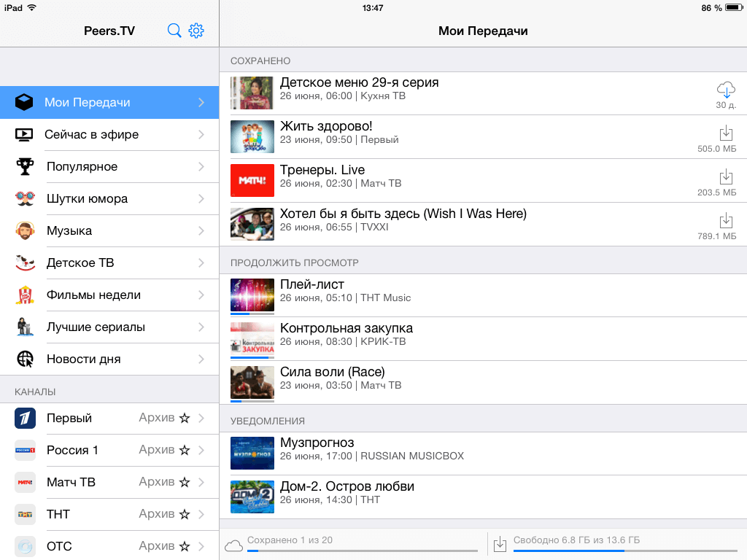This screenshot has width=747, height=560.
Task: Click the 13:47 clock in status bar
Action: coord(373,7)
